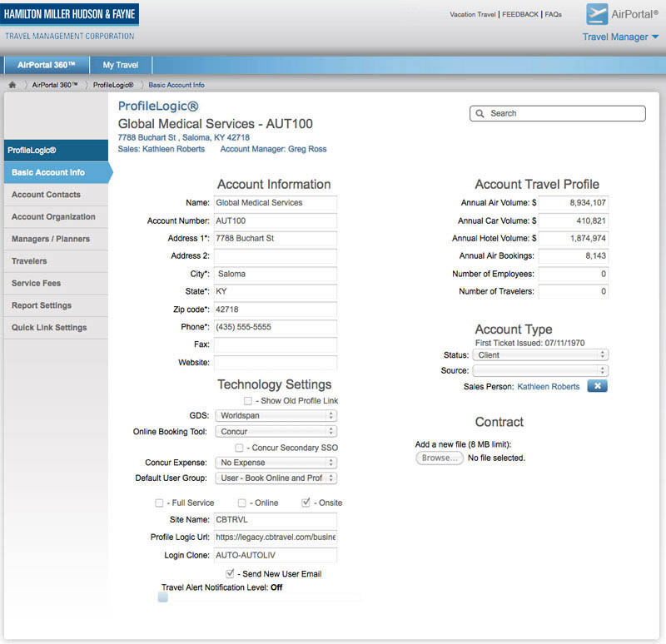
Task: Click the empty Website field
Action: pyautogui.click(x=276, y=363)
